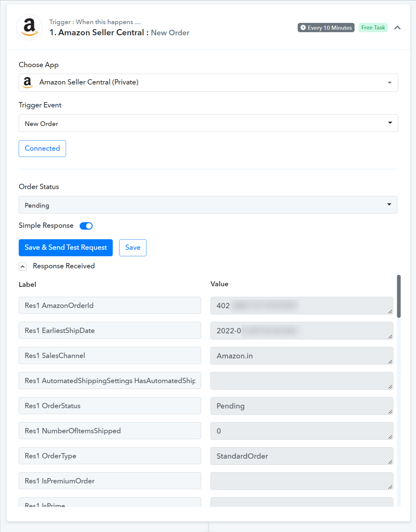Click the resize handle of AmazonOrderId value

pyautogui.click(x=390, y=312)
